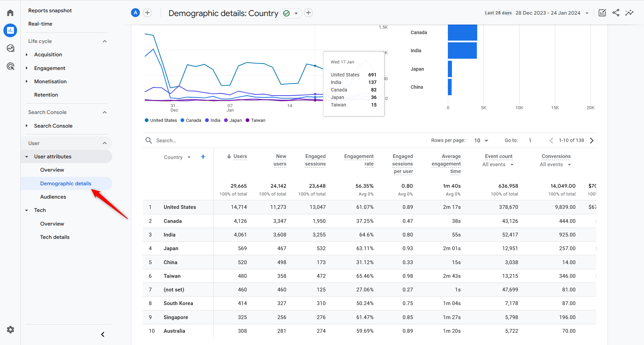Open the Home page icon
644x345 pixels.
(x=10, y=12)
